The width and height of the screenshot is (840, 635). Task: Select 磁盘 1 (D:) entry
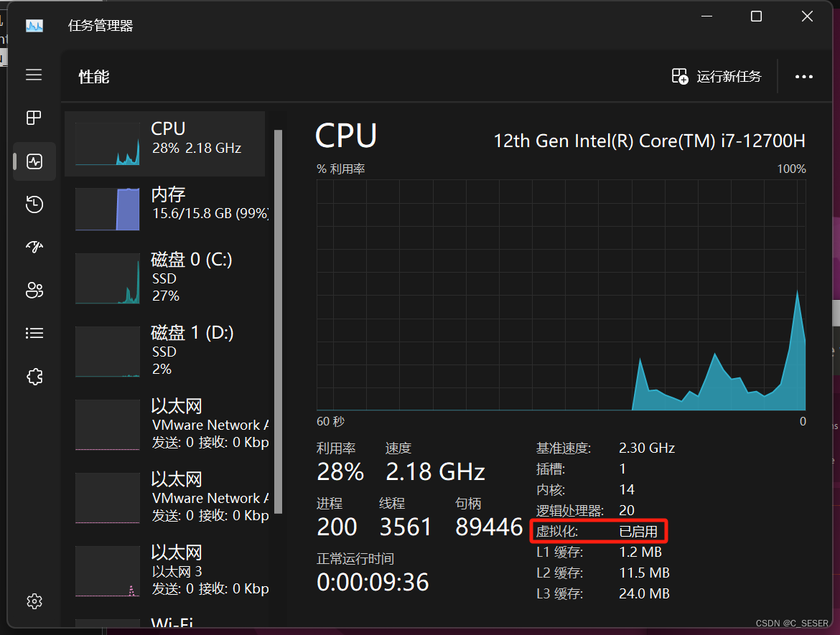165,352
